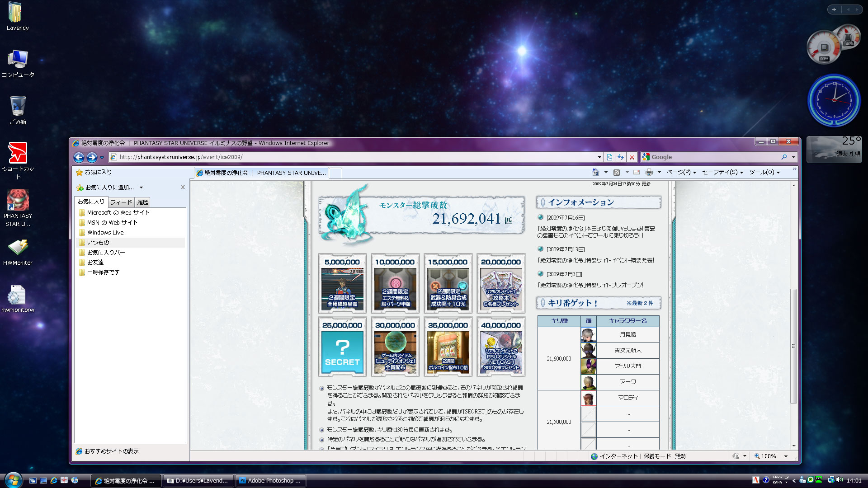Select the PHANTASY STAR U... desktop icon

18,208
